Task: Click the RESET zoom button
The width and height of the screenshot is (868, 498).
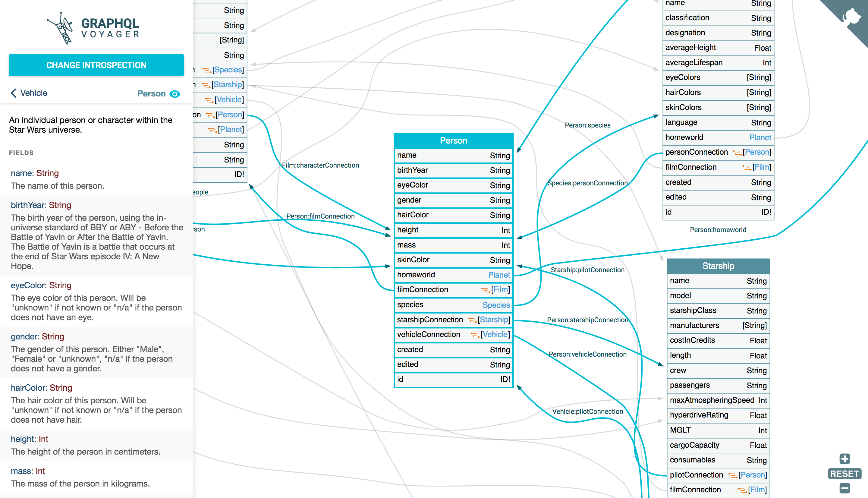Action: [x=844, y=473]
